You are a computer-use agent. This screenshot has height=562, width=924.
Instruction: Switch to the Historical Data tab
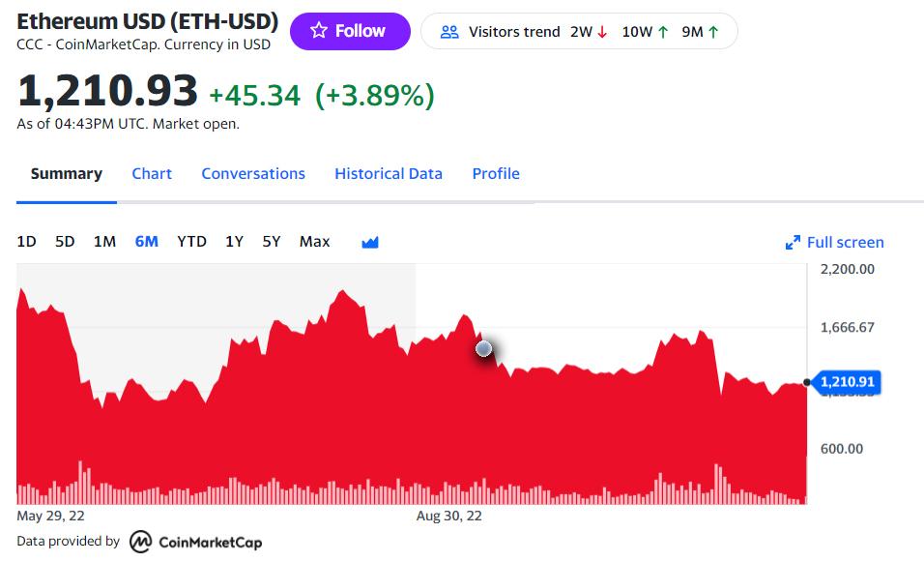(x=389, y=174)
